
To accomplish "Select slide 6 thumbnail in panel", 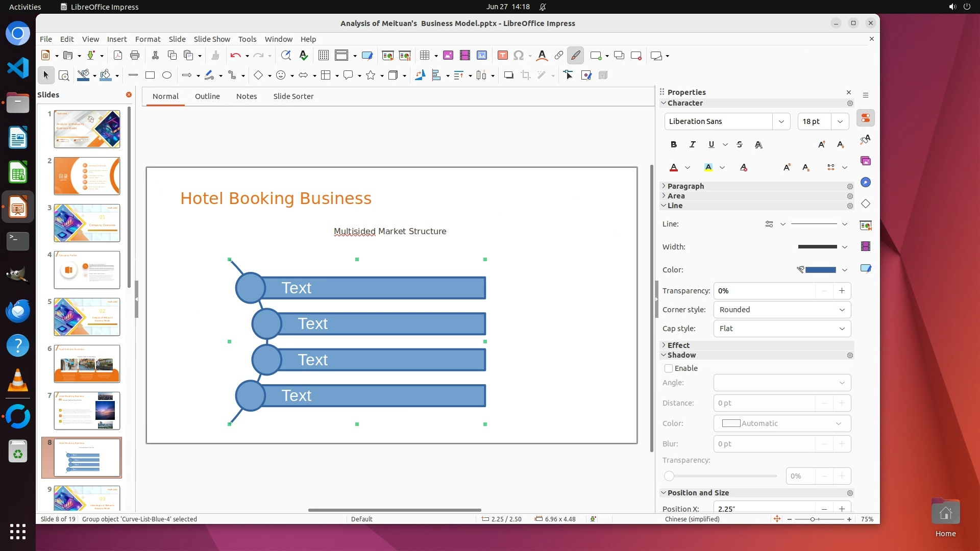I will 87,364.
